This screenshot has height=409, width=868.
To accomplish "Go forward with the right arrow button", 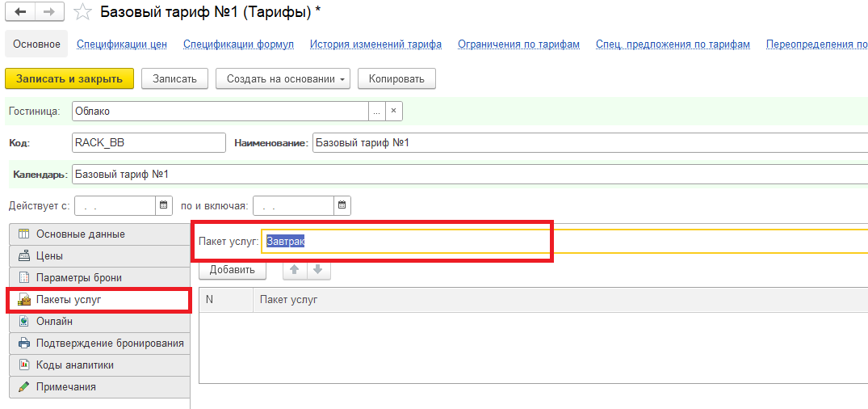I will (48, 11).
